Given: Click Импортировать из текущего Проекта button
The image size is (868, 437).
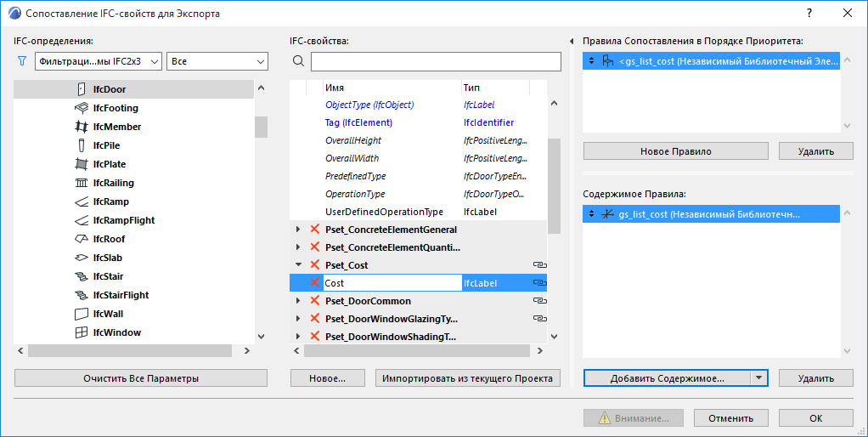Looking at the screenshot, I should point(467,378).
